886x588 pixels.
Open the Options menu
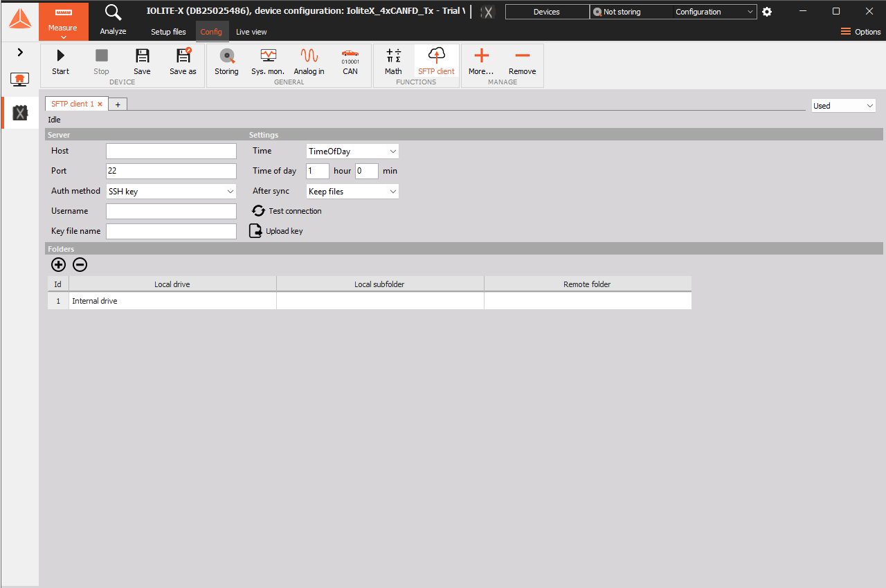[861, 32]
